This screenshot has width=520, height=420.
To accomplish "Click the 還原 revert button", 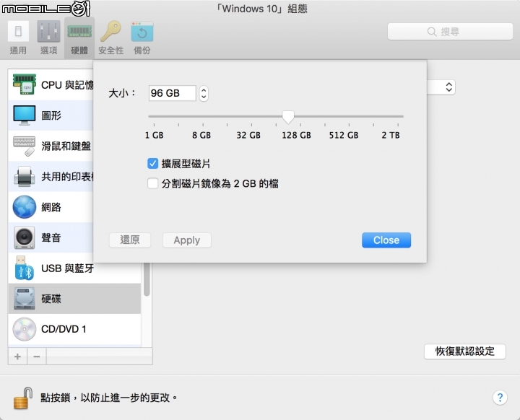I will click(x=130, y=240).
